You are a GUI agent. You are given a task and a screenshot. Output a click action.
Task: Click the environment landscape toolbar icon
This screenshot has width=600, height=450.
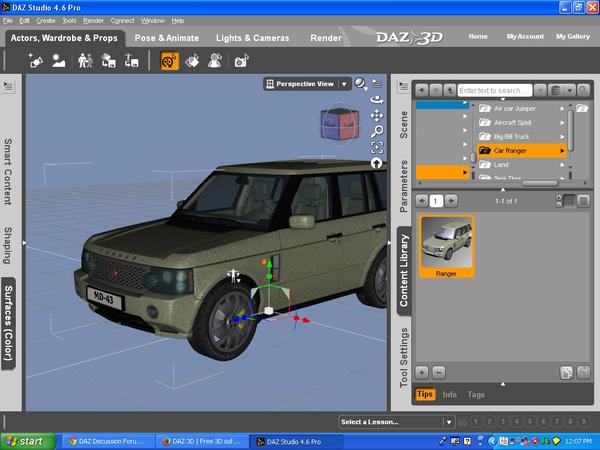[x=59, y=61]
